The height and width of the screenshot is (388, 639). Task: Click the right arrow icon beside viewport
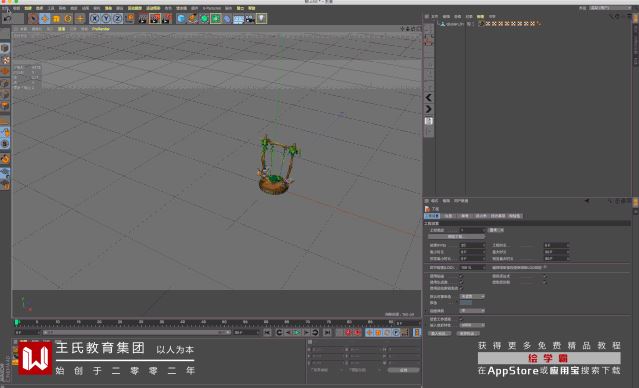pyautogui.click(x=428, y=109)
